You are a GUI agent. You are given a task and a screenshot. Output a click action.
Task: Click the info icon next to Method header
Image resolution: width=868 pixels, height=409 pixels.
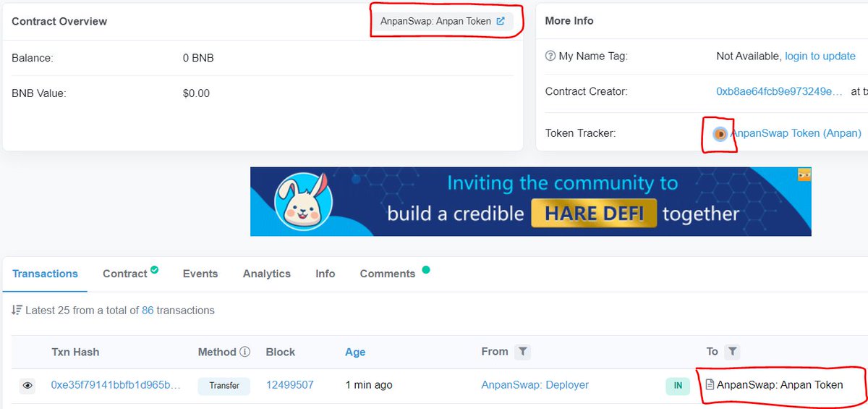click(244, 352)
